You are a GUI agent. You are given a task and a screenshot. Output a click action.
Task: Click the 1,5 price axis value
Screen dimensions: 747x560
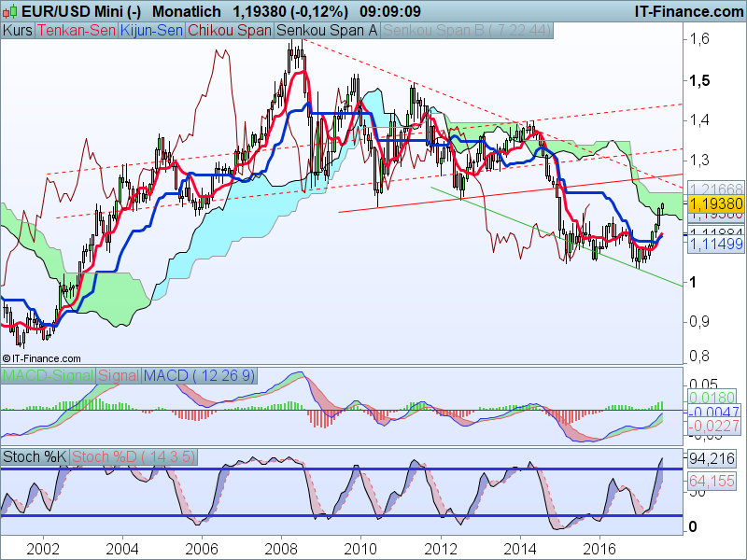tap(699, 80)
